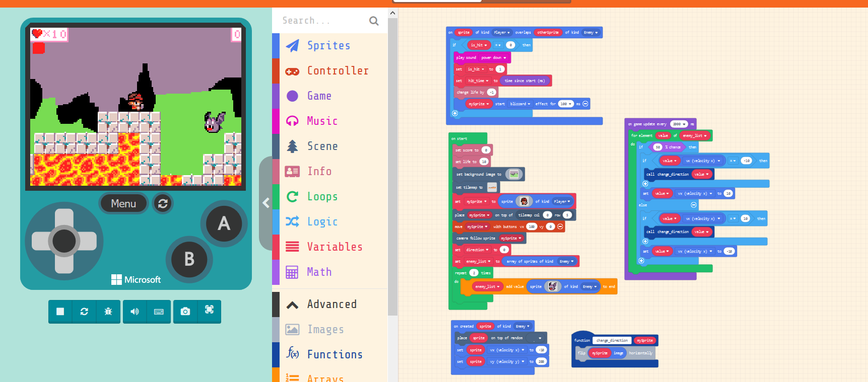Click the scroll-up arrow above toolbox scrollbar
This screenshot has width=868, height=382.
tap(393, 13)
